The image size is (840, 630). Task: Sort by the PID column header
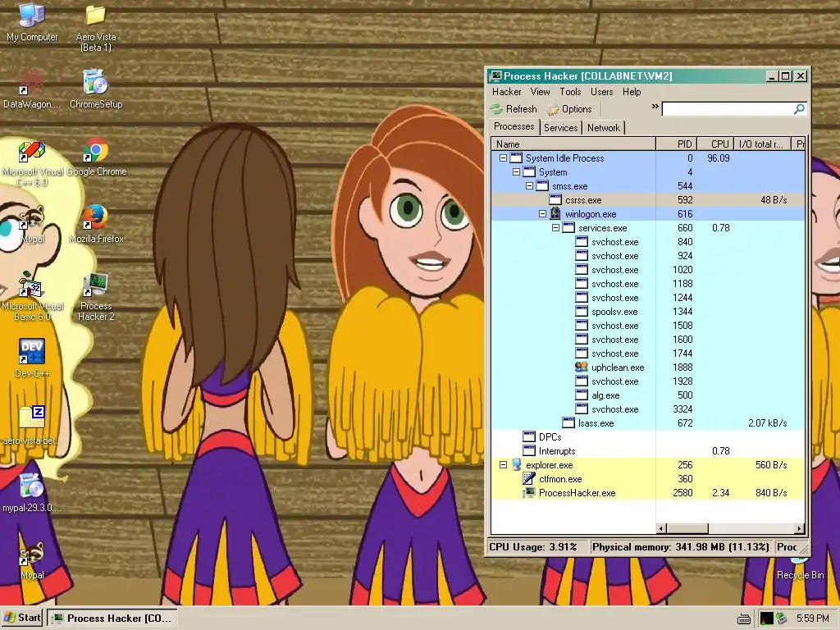point(676,144)
